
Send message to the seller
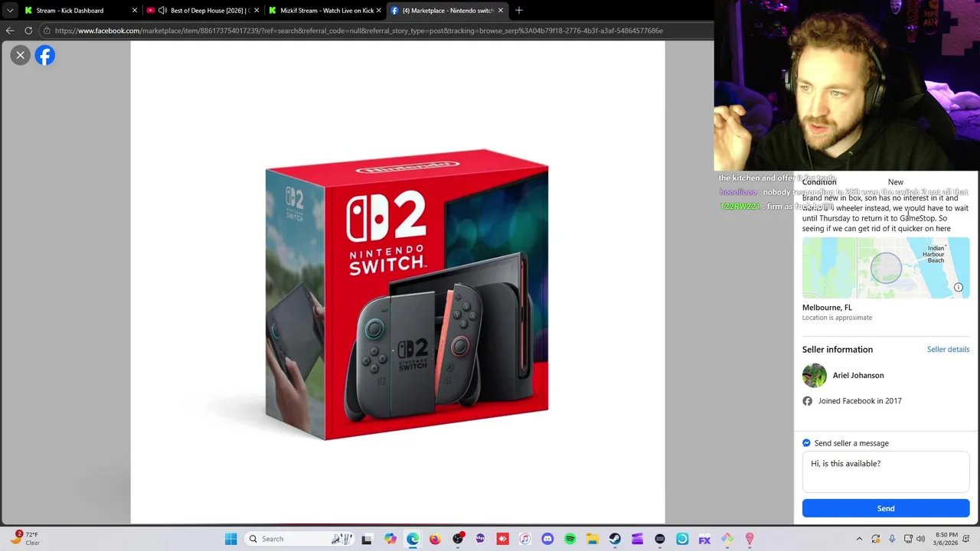[x=886, y=508]
